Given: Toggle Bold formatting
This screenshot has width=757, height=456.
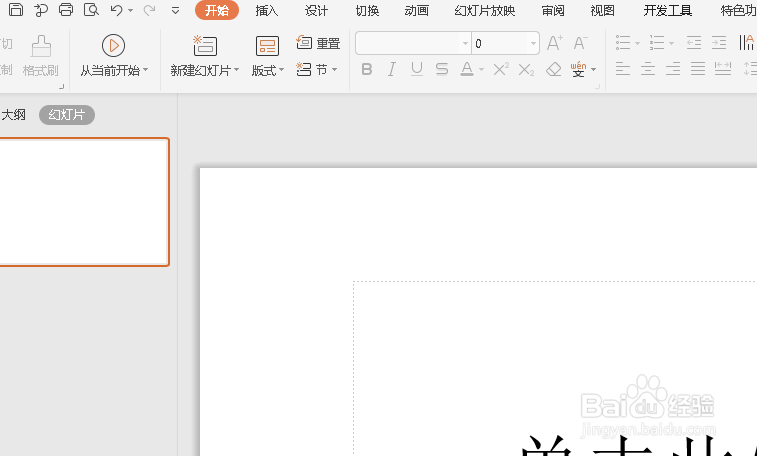Looking at the screenshot, I should (367, 70).
